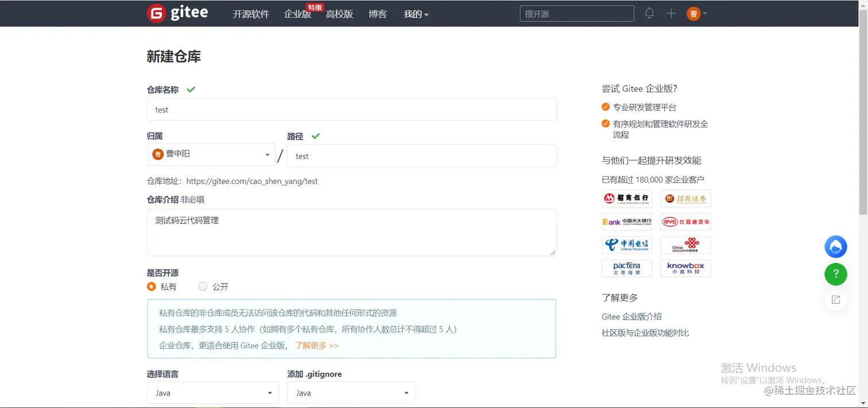Click the blue floating assistant icon

(x=836, y=247)
